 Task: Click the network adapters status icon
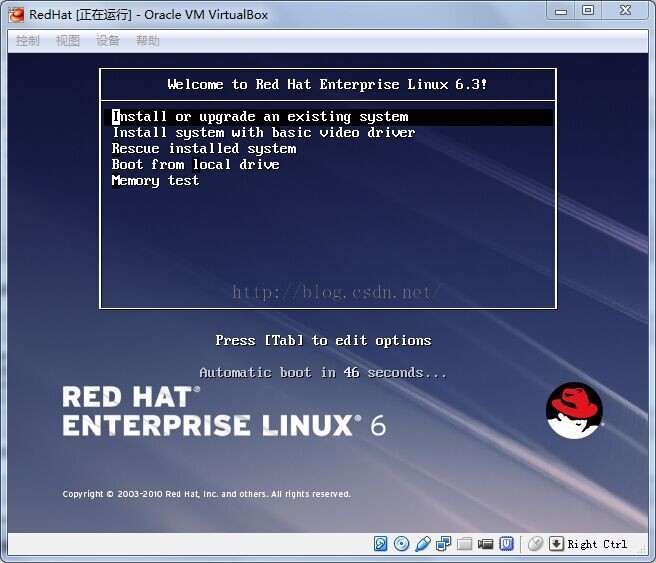coord(443,544)
